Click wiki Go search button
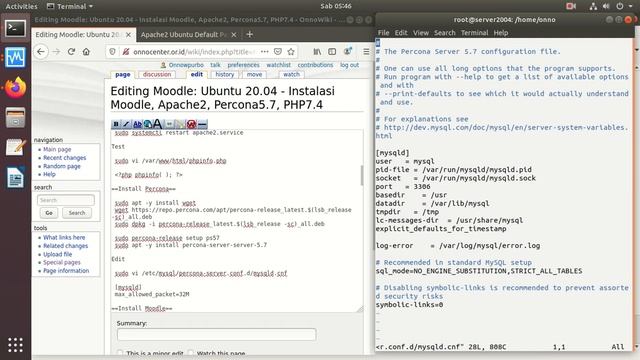Image resolution: width=640 pixels, height=360 pixels. click(x=49, y=213)
